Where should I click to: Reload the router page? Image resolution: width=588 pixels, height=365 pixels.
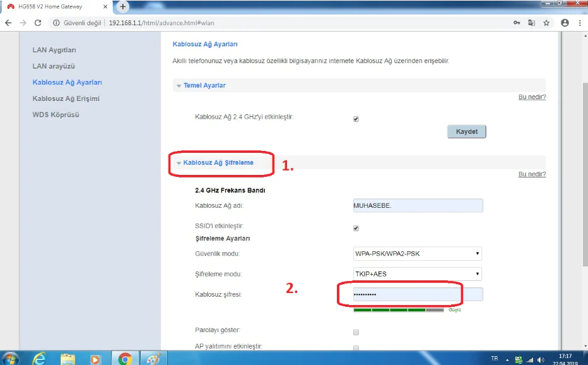(37, 23)
